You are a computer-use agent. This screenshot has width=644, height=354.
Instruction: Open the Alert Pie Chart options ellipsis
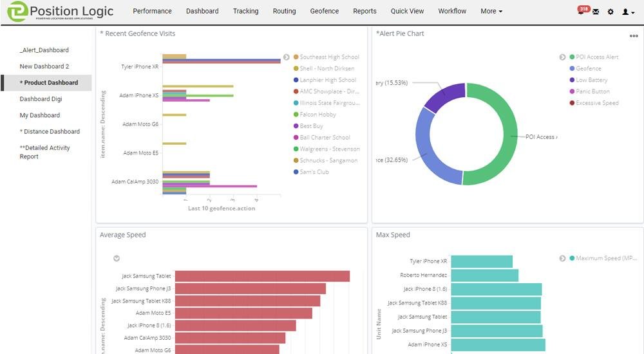coord(634,36)
